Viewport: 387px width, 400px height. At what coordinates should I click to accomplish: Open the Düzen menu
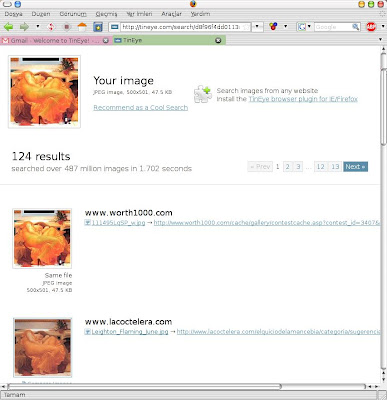[41, 14]
